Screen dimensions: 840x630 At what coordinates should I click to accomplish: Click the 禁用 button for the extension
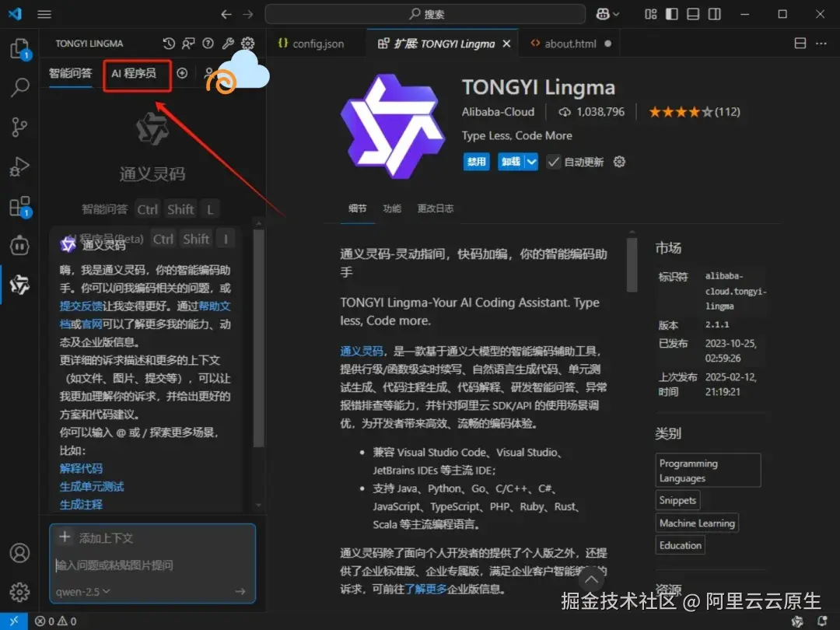pyautogui.click(x=476, y=162)
